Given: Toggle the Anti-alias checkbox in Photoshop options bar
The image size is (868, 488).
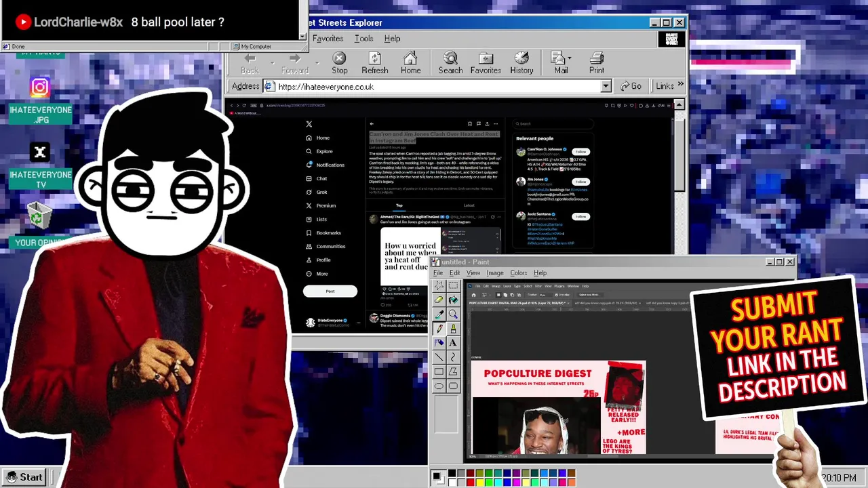Looking at the screenshot, I should [558, 295].
